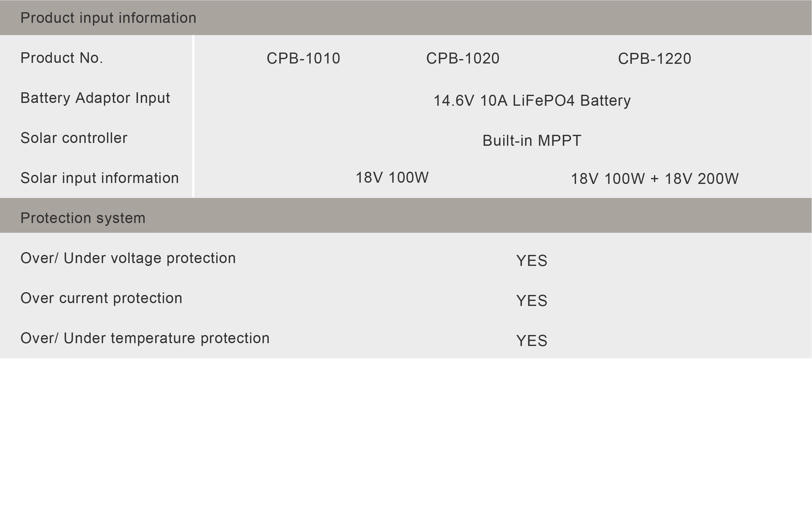This screenshot has width=812, height=508.
Task: Click the Over/ Under temperature protection label
Action: [x=145, y=338]
